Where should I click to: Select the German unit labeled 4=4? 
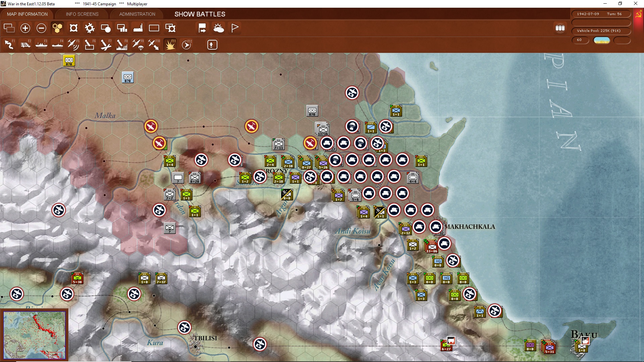click(x=413, y=178)
